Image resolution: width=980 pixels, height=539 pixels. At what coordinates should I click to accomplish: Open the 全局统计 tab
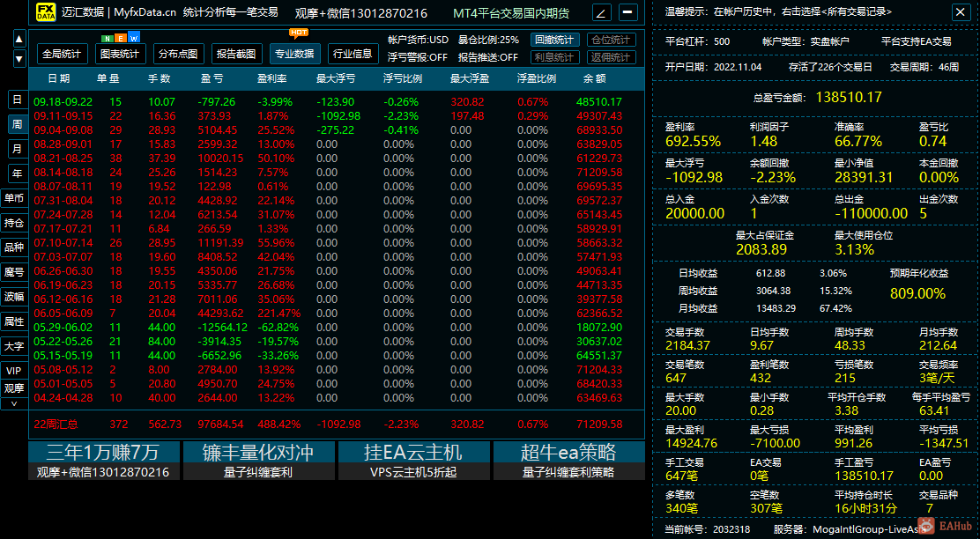(62, 54)
